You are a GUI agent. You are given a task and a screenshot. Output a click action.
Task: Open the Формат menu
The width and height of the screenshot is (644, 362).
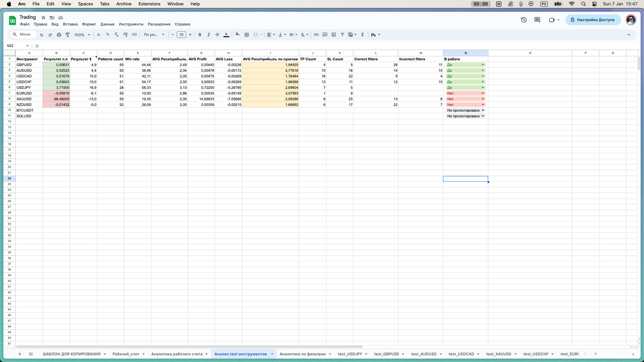point(89,24)
